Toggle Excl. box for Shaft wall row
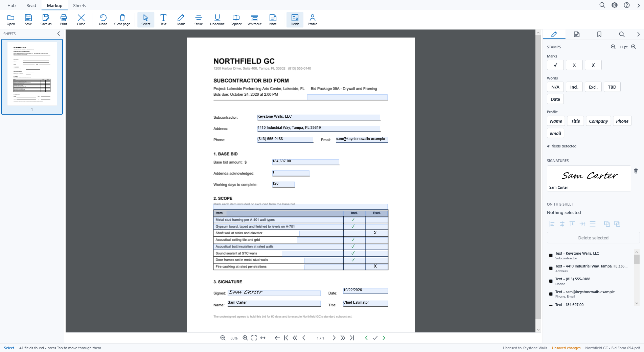Image resolution: width=644 pixels, height=352 pixels. click(377, 233)
